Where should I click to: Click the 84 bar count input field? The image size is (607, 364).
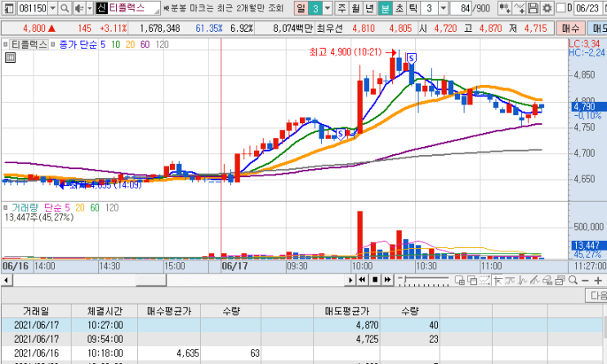[461, 8]
